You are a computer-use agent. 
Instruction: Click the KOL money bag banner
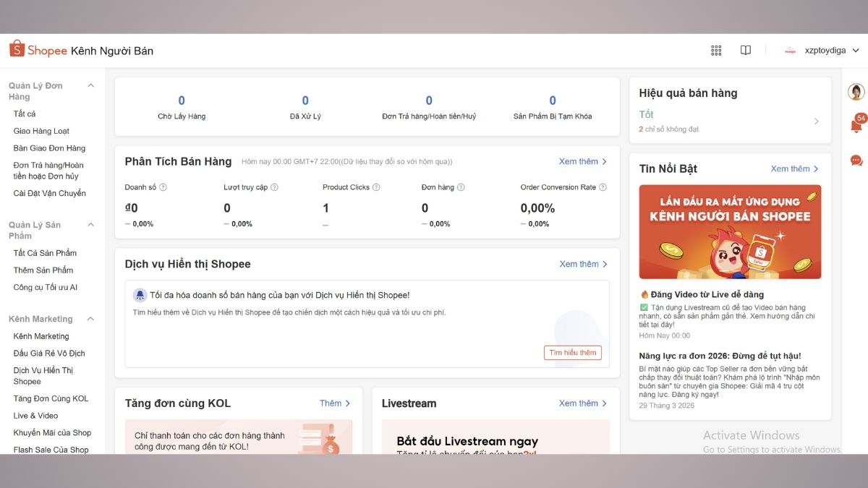pos(239,437)
